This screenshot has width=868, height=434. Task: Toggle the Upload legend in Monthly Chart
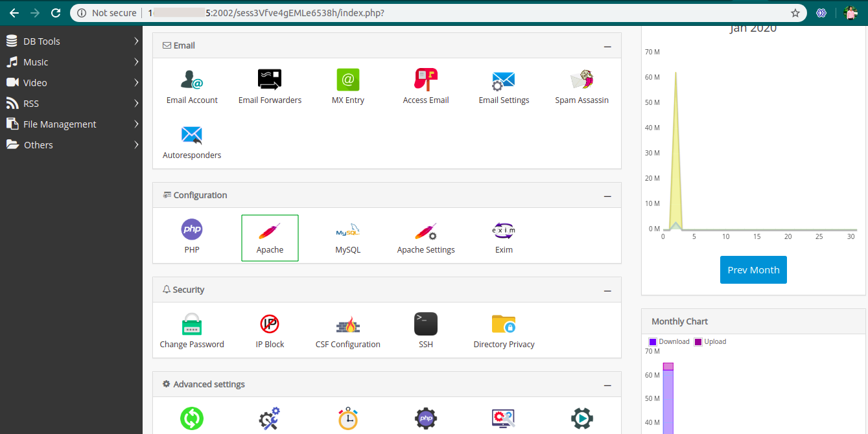(x=710, y=341)
